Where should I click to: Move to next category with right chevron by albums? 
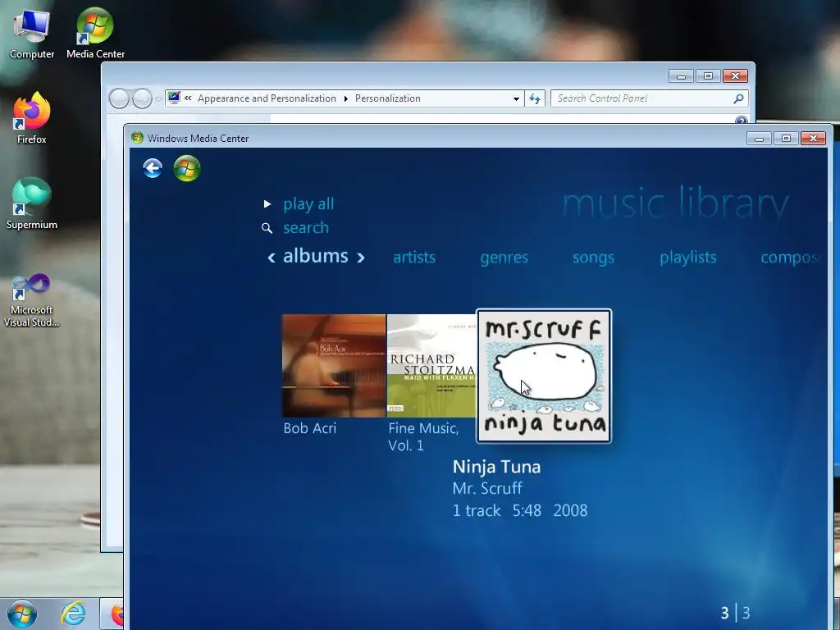tap(361, 258)
